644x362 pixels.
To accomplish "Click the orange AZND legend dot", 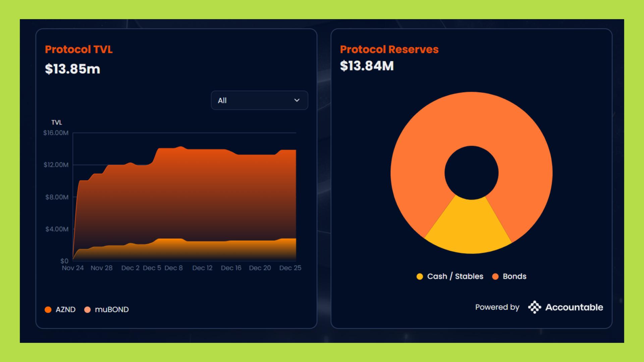I will click(48, 309).
